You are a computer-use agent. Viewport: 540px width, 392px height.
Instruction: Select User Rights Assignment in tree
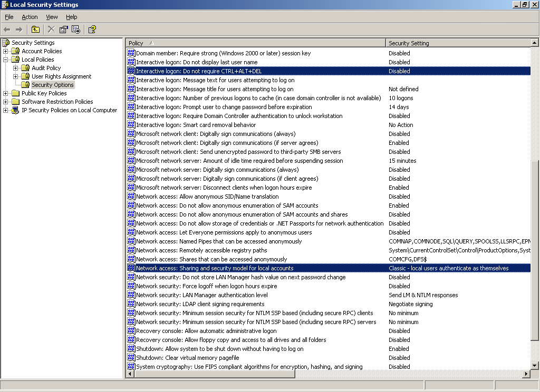tap(61, 76)
